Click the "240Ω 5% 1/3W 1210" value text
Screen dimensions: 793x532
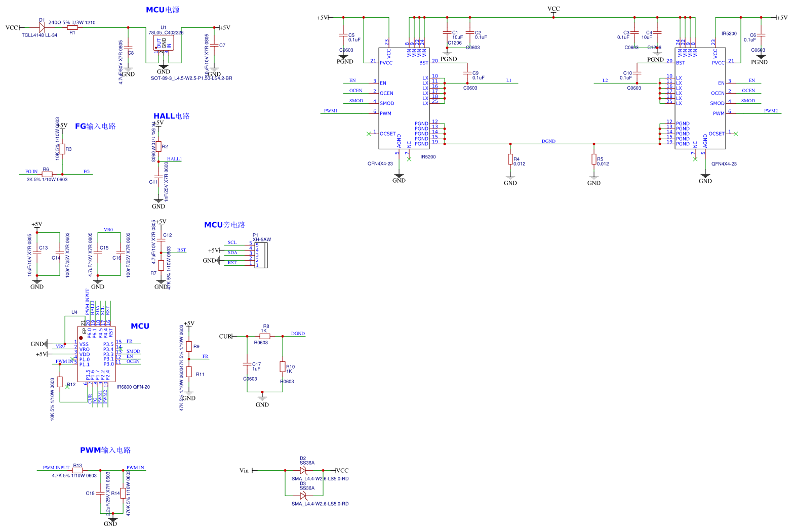[72, 23]
